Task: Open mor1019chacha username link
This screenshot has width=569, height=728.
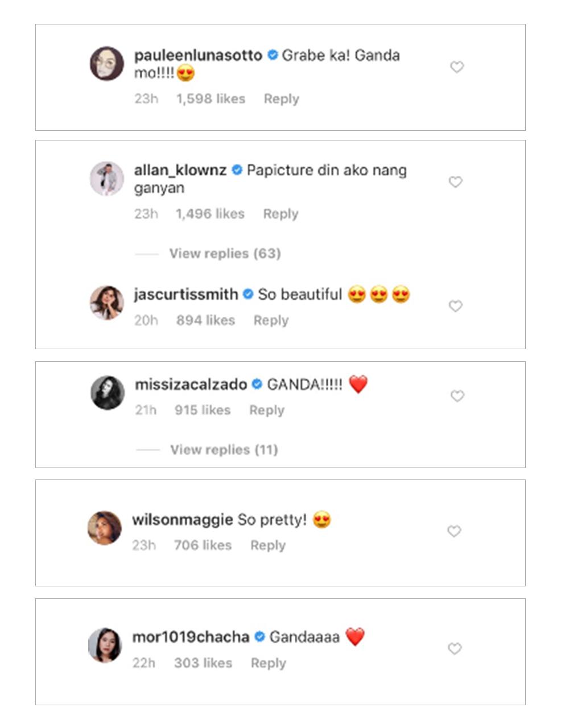Action: (191, 637)
